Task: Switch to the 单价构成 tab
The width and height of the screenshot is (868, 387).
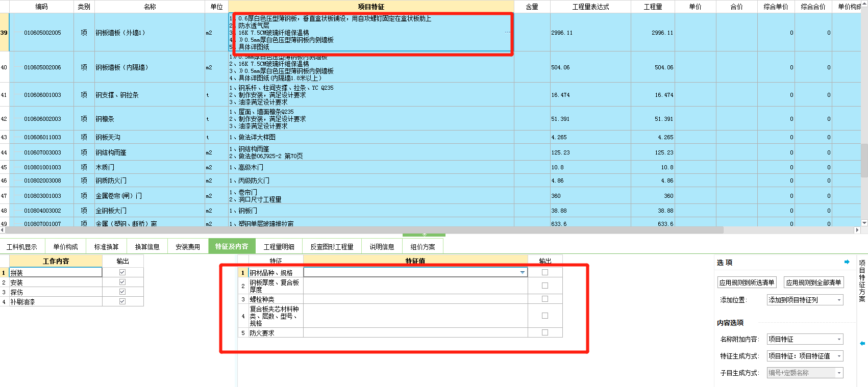Action: [x=66, y=247]
